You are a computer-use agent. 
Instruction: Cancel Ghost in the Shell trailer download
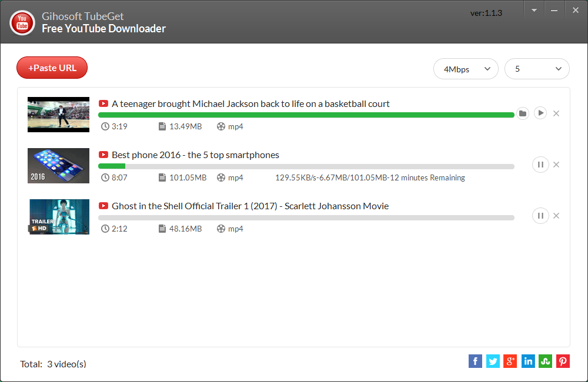click(x=556, y=216)
